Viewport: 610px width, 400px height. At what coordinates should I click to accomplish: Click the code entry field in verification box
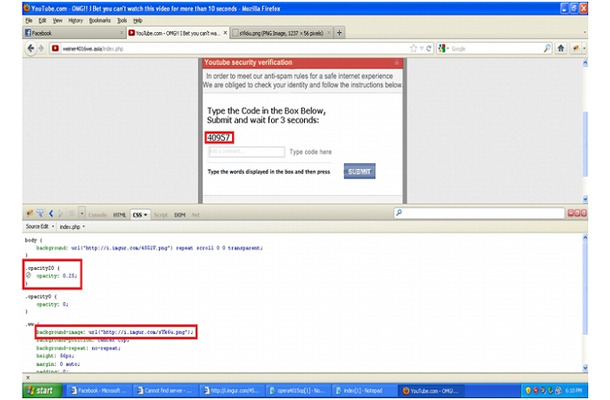click(246, 151)
